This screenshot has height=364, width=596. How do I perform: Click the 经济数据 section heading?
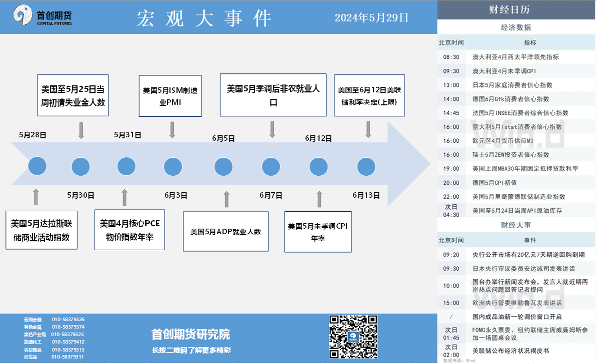click(516, 27)
